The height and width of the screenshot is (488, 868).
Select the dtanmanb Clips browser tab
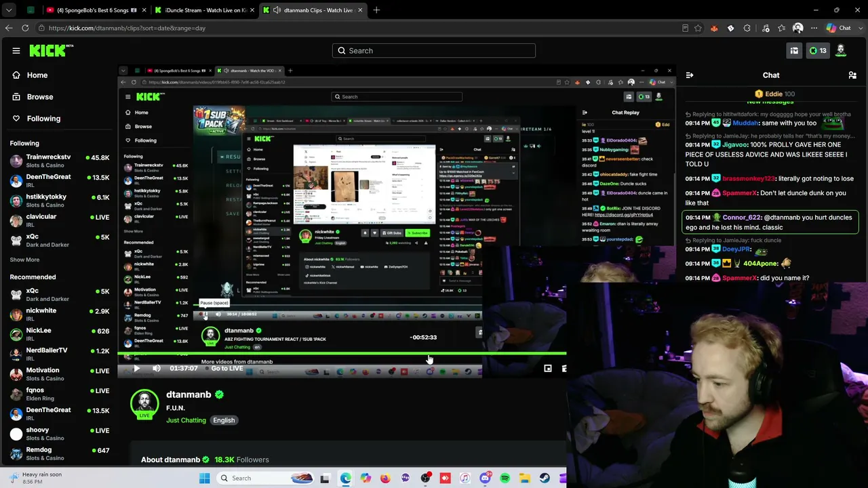coord(313,10)
